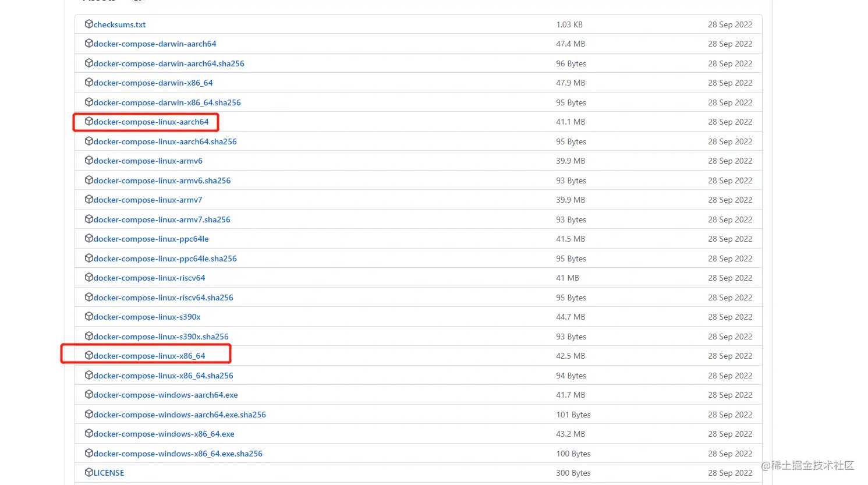Screen dimensions: 868x485
Task: Open docker-compose-darwin-aarch64.sha256 link
Action: click(x=169, y=63)
